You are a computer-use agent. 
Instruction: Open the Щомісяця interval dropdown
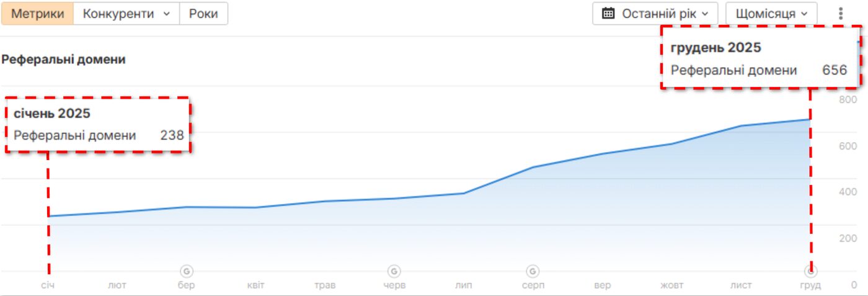tap(771, 13)
